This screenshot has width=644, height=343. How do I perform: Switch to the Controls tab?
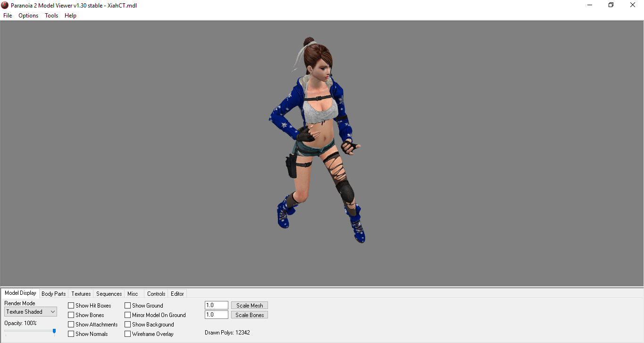(x=156, y=294)
